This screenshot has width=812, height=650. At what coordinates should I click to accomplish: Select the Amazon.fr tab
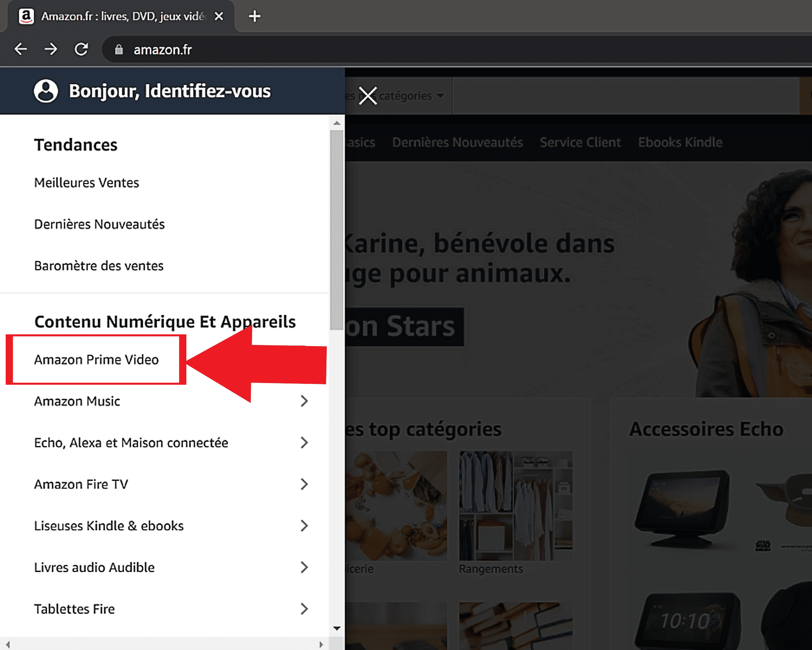tap(122, 16)
